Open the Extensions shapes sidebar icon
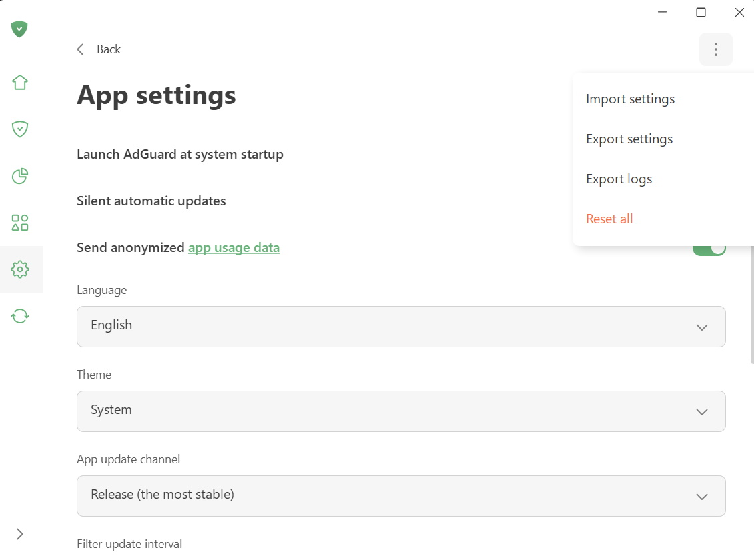754x560 pixels. pos(20,223)
